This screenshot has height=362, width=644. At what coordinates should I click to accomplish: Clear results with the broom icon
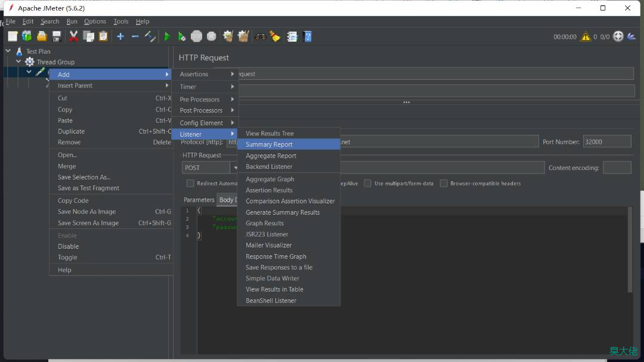(x=228, y=36)
